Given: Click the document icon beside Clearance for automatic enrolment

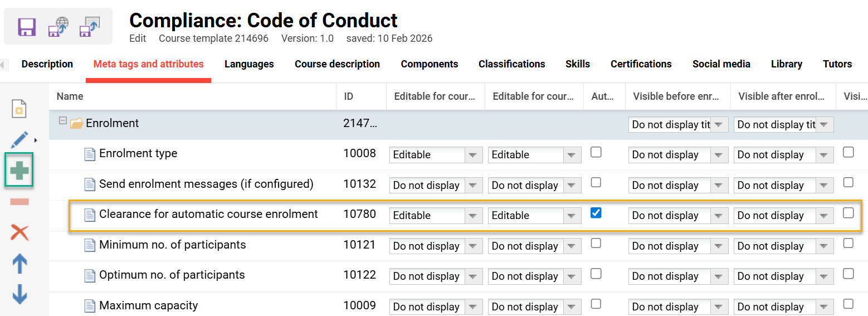Looking at the screenshot, I should [x=90, y=215].
